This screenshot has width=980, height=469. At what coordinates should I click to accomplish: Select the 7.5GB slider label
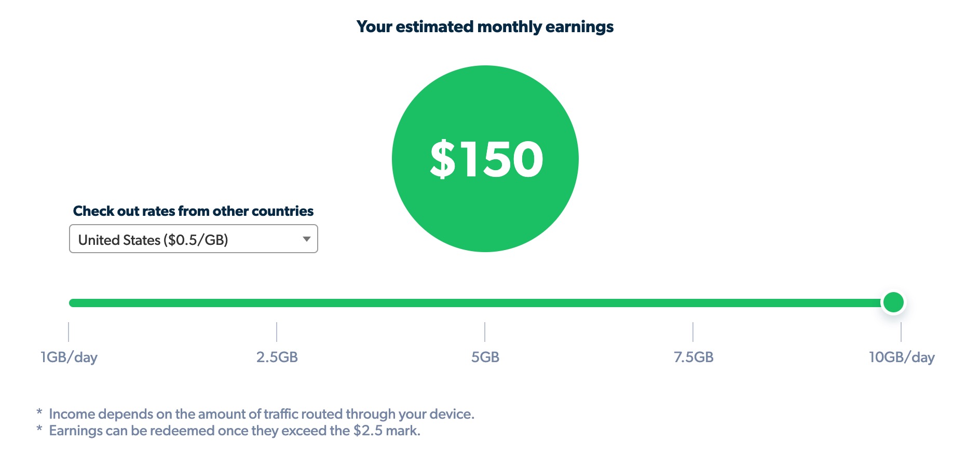(693, 357)
